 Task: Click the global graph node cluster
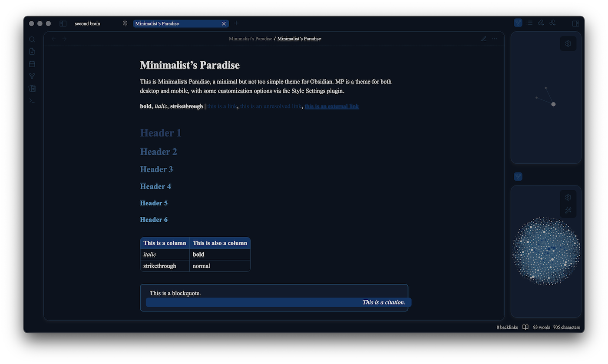(x=546, y=251)
